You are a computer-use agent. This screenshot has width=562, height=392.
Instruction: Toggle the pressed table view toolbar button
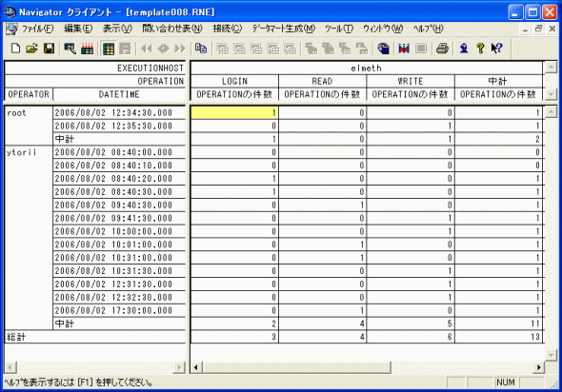coord(109,49)
